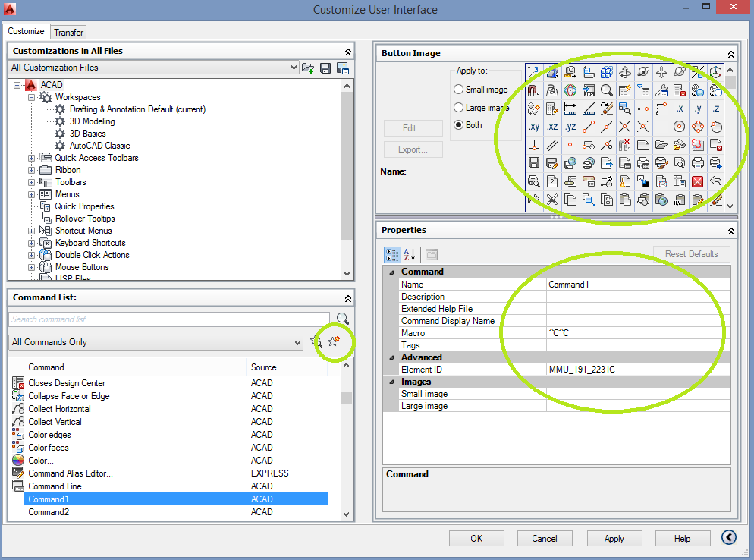Pick the magnifying glass icon in the Button Image grid
The image size is (754, 560).
(606, 90)
